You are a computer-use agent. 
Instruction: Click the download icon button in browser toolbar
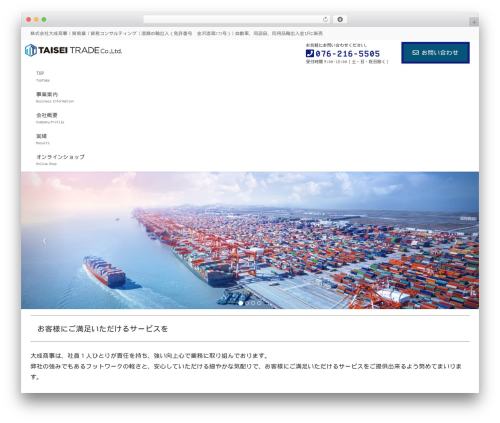340,19
